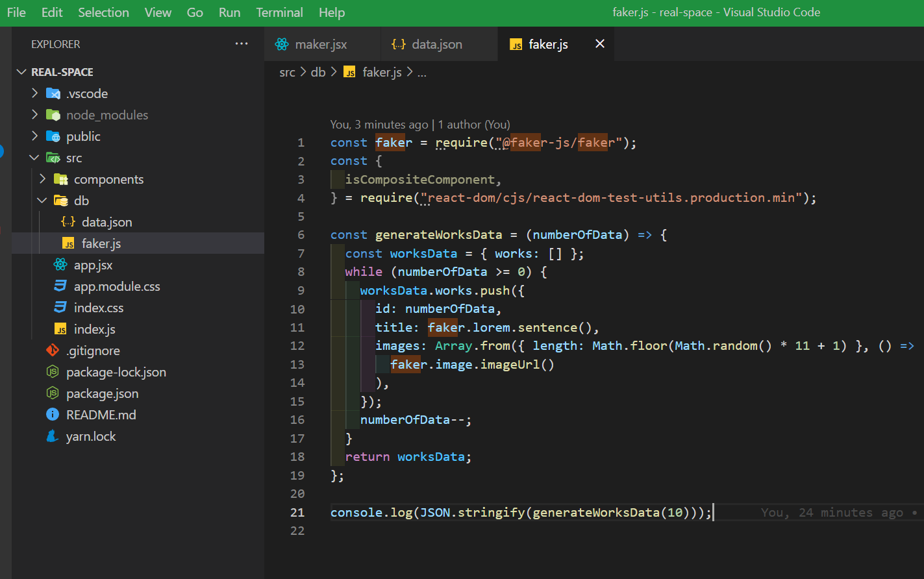Open index.css from the Explorer

pos(99,308)
